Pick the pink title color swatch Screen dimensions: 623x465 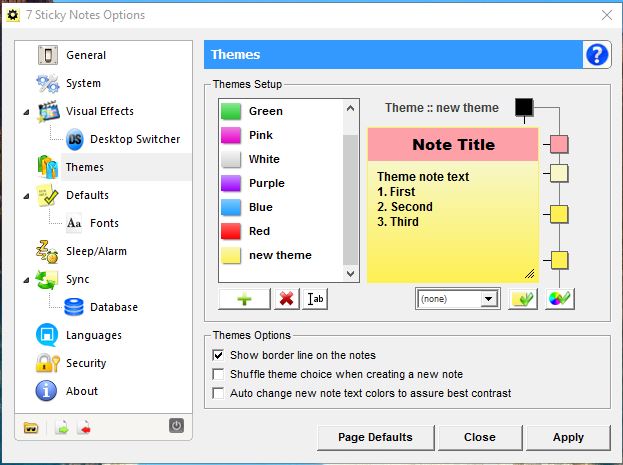559,144
